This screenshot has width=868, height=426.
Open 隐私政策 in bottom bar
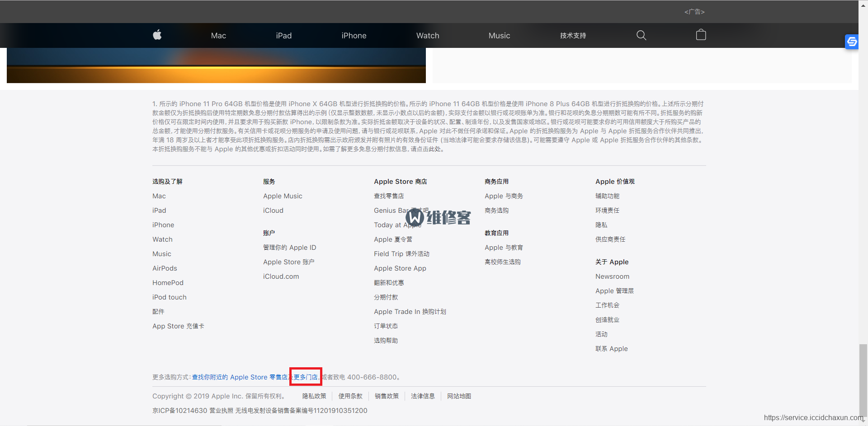click(314, 396)
